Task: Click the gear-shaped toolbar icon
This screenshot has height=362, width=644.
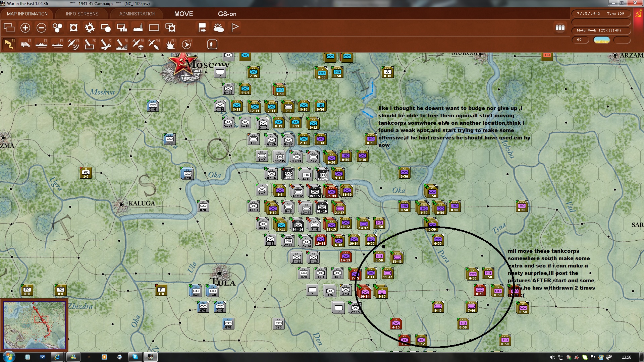Action: click(x=90, y=28)
